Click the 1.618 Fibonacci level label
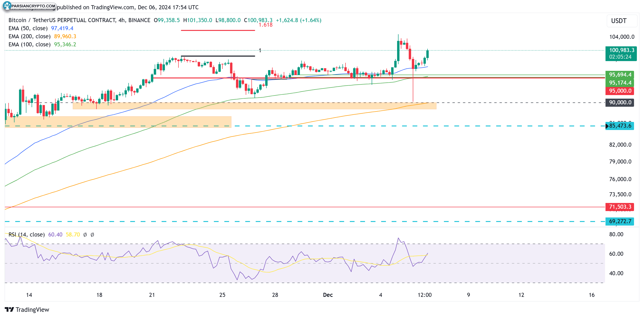 pyautogui.click(x=265, y=25)
